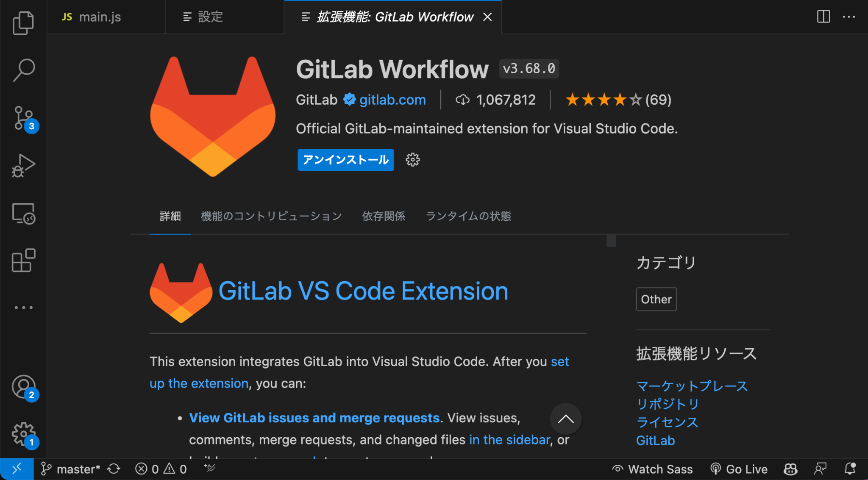Expand additional views ellipsis in activity bar
868x480 pixels.
(23, 308)
